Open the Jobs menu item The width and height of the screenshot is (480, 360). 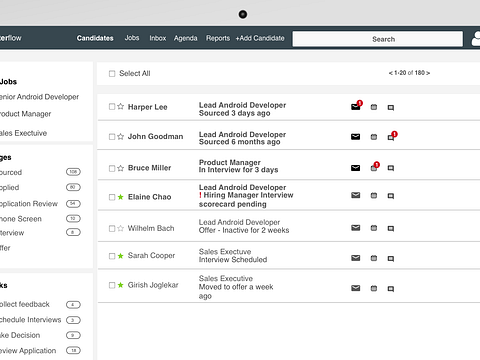[132, 38]
